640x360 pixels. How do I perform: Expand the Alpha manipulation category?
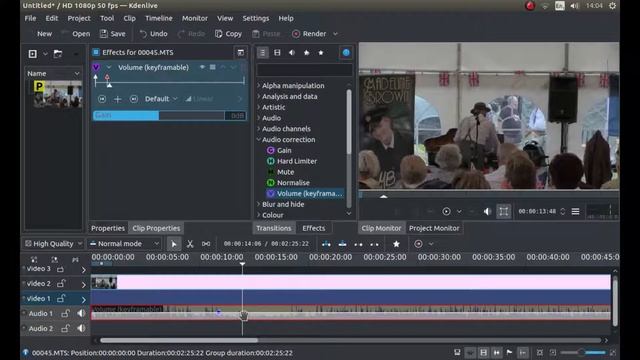tap(259, 86)
